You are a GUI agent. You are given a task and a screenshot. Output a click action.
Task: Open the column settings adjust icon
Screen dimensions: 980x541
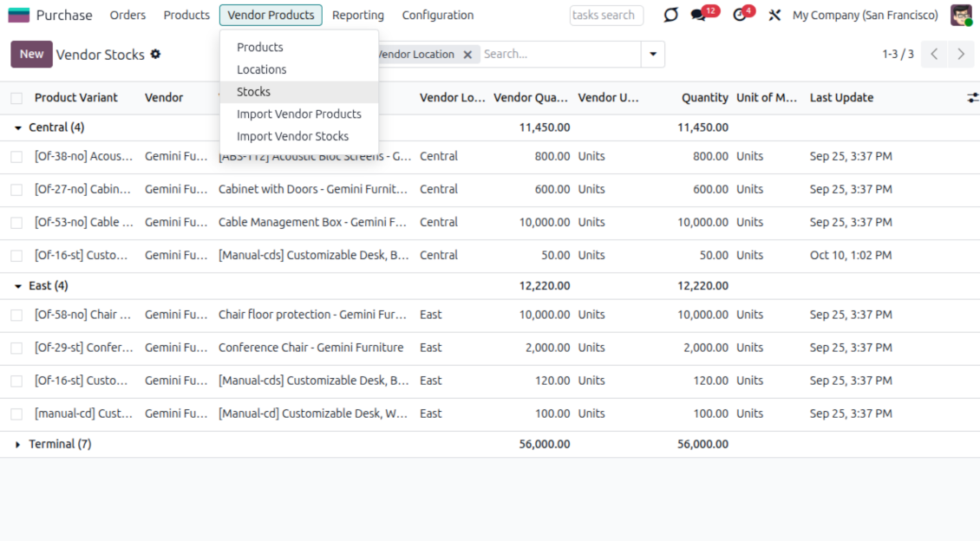tap(972, 98)
